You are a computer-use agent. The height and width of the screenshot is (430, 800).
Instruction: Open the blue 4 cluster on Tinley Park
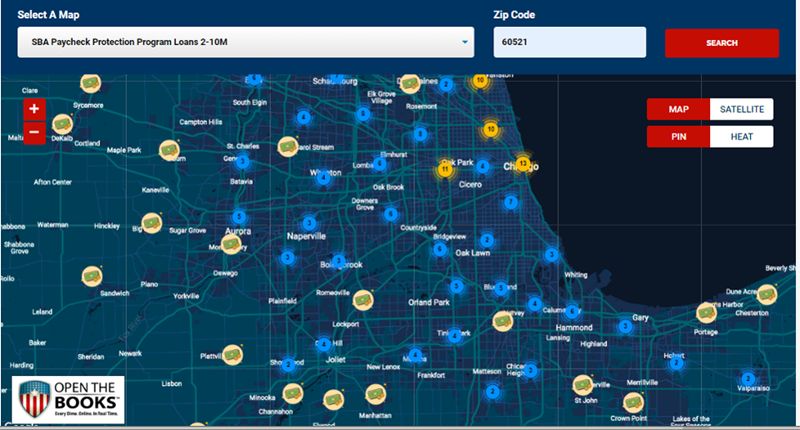[x=454, y=336]
